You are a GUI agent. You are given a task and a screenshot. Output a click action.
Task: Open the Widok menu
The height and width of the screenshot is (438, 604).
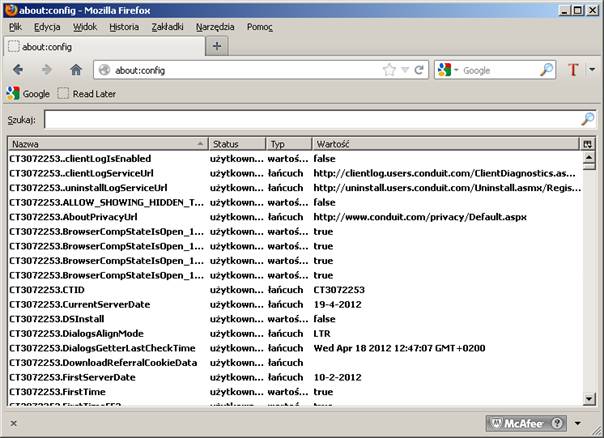pos(85,27)
